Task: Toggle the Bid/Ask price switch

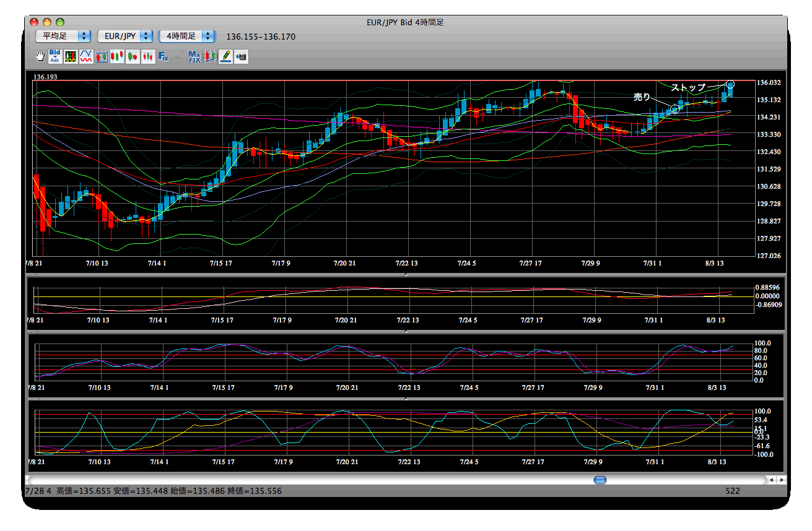Action: [x=55, y=57]
